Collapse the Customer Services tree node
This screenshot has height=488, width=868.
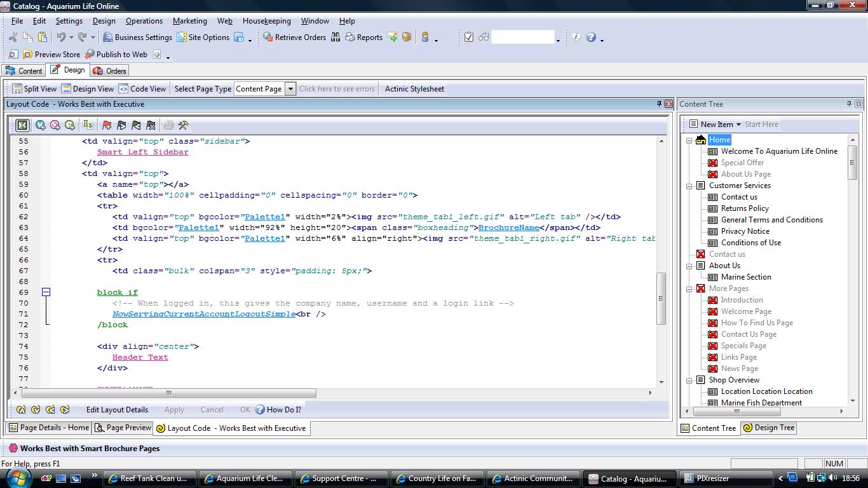click(689, 186)
